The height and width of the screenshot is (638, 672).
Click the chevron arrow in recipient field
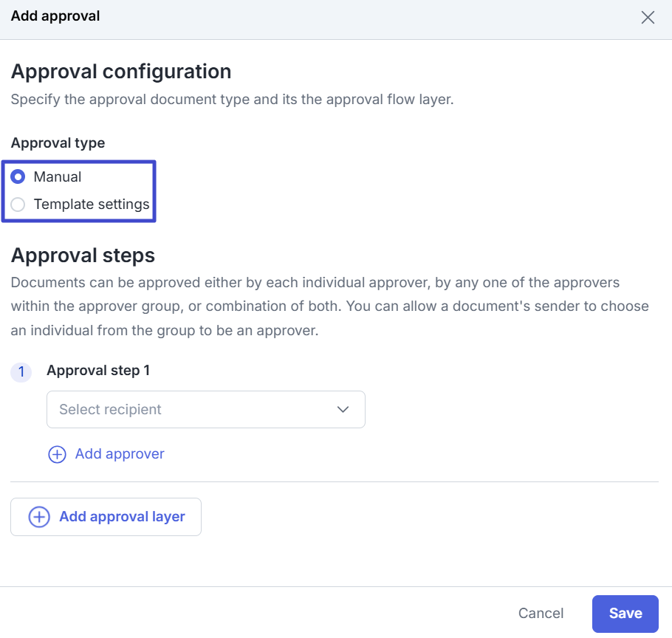(x=343, y=409)
